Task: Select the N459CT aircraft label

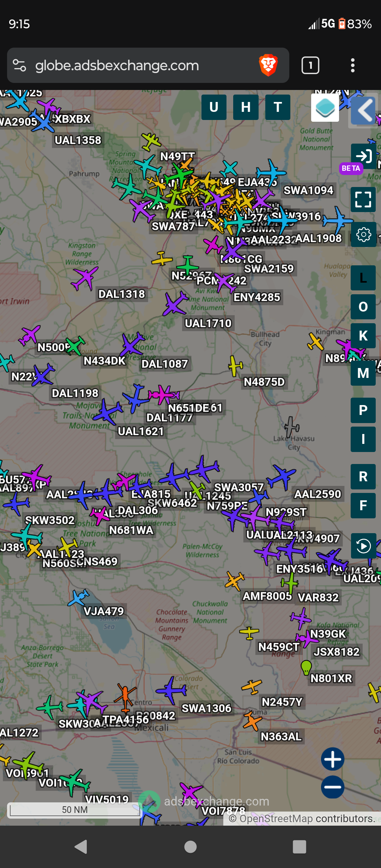Action: (279, 647)
